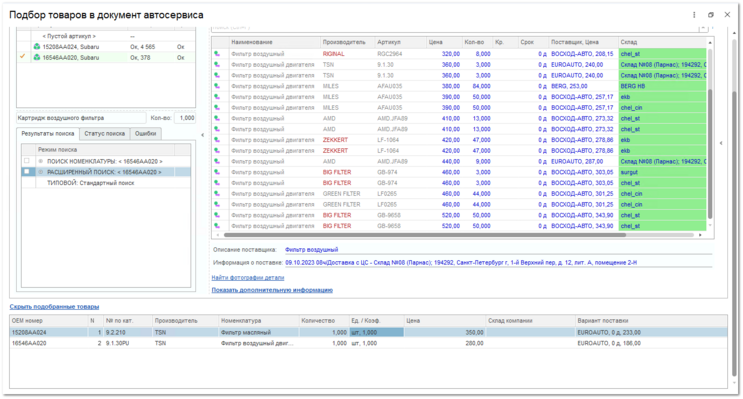Click the Поставщик, Цена column header
Image resolution: width=743 pixels, height=399 pixels.
(583, 42)
